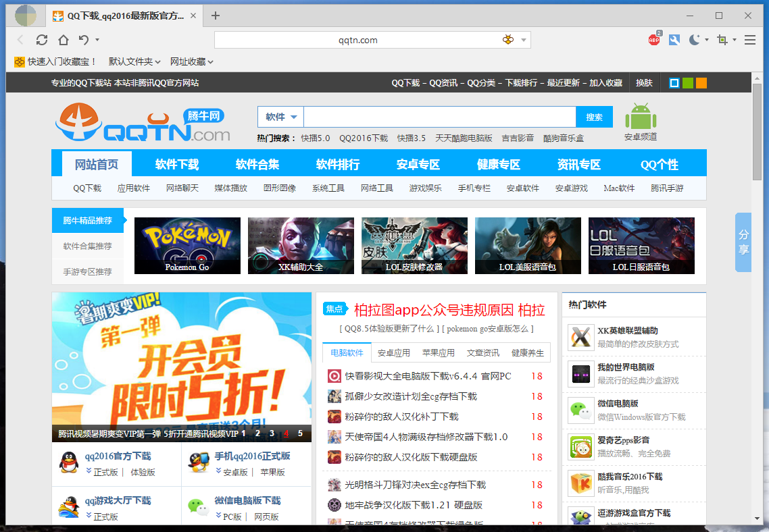
Task: Open the 我的世界电脑版 icon
Action: [581, 374]
